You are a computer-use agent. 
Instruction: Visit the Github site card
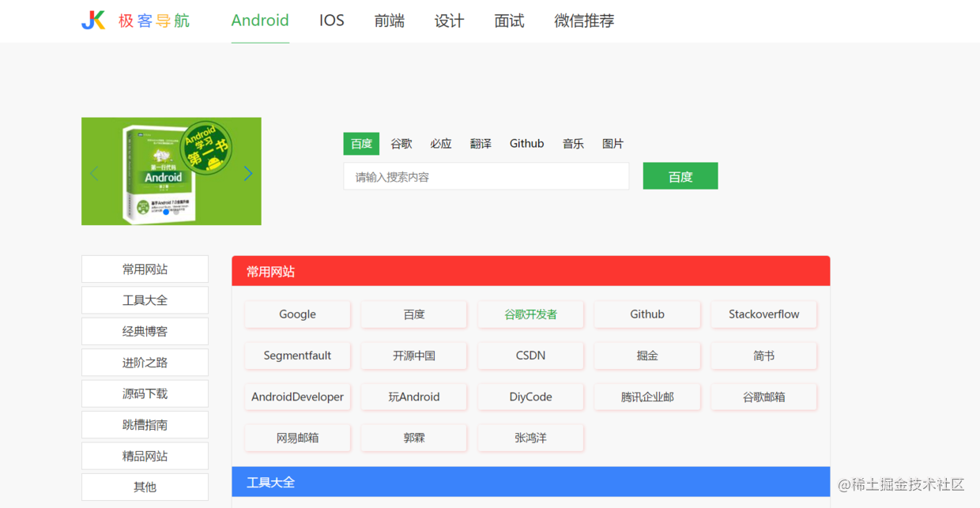coord(647,314)
